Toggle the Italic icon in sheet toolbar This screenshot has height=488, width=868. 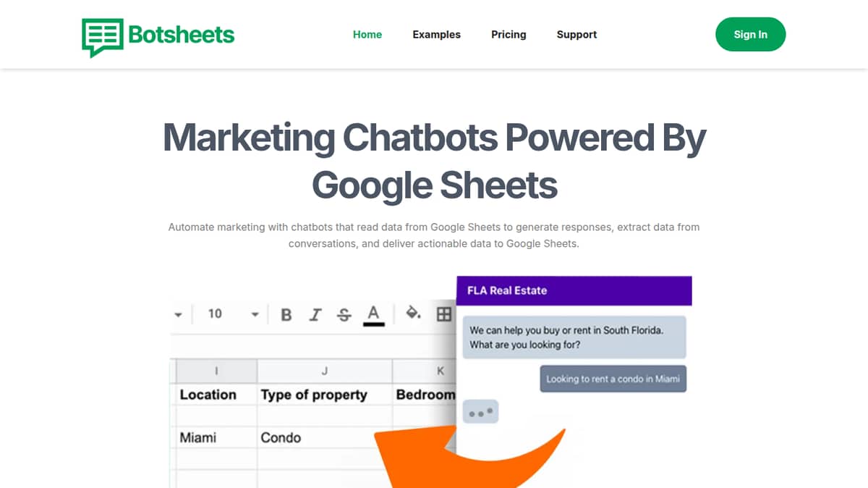pos(315,314)
